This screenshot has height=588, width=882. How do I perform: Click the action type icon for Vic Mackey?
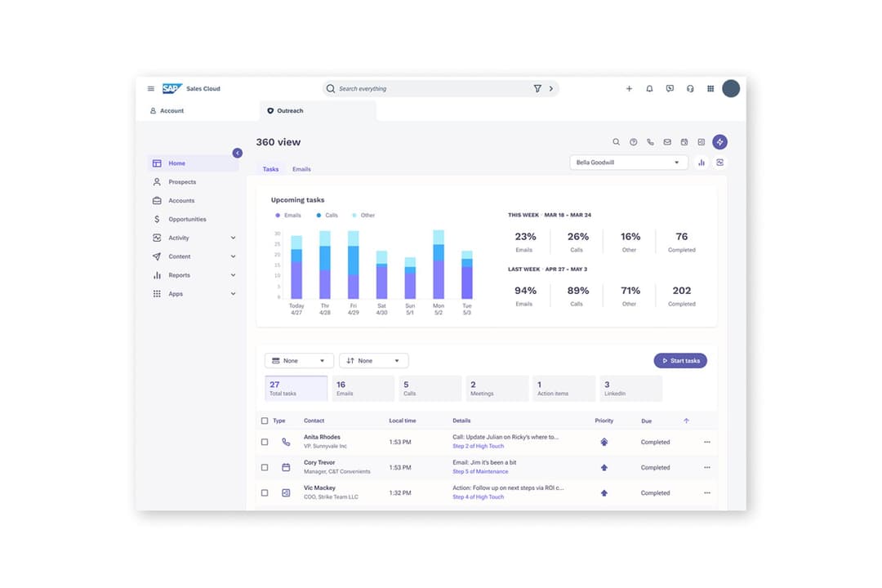pos(286,492)
